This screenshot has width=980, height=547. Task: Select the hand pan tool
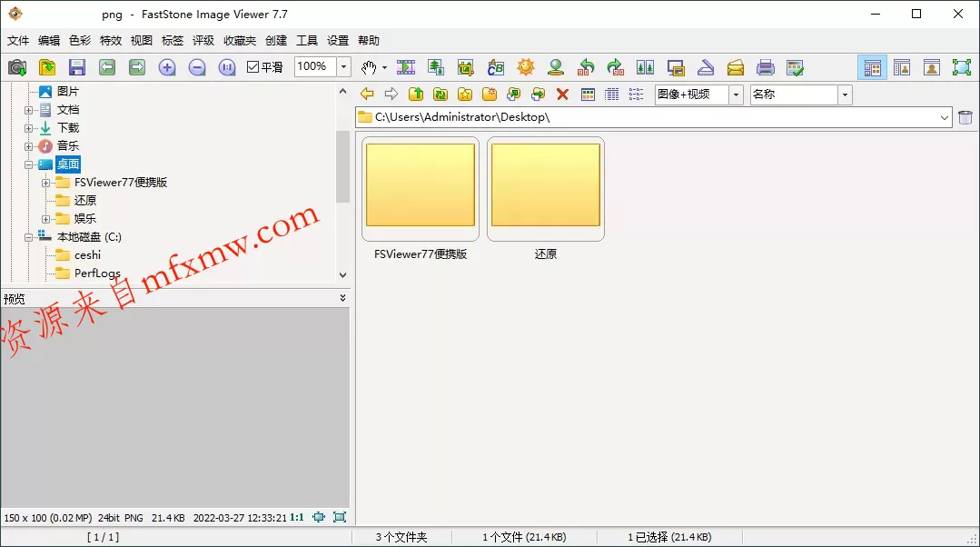pos(369,67)
